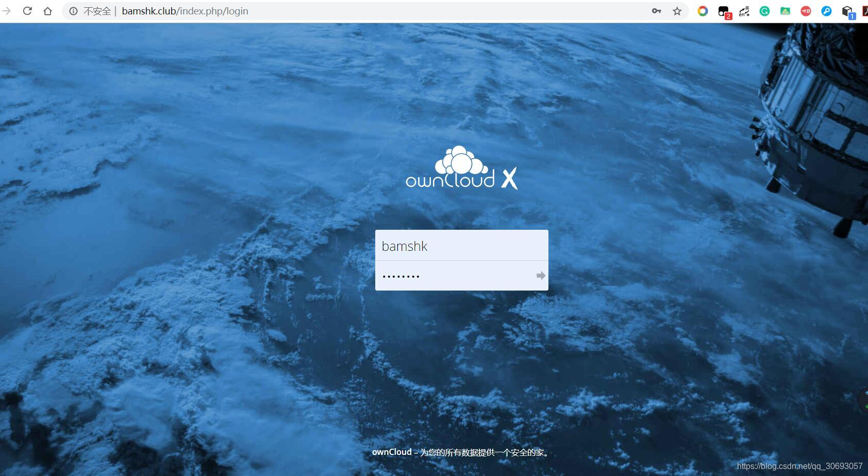Open the green image extension icon
868x476 pixels.
click(785, 11)
